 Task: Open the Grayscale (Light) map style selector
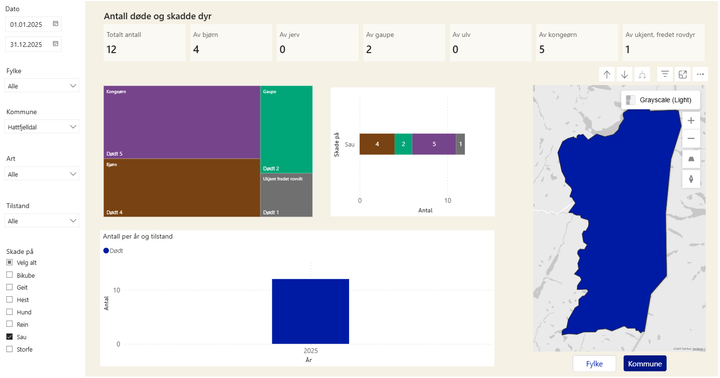tap(661, 100)
